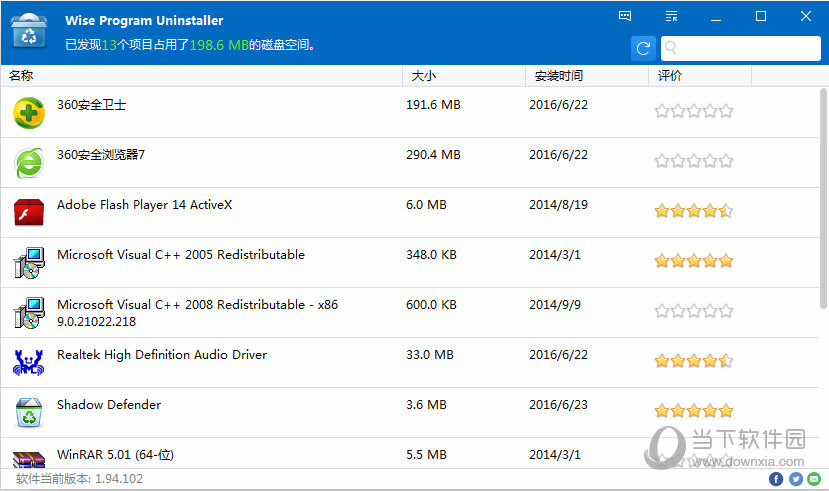The image size is (829, 491).
Task: Open the feedback message icon in title bar
Action: (x=625, y=16)
